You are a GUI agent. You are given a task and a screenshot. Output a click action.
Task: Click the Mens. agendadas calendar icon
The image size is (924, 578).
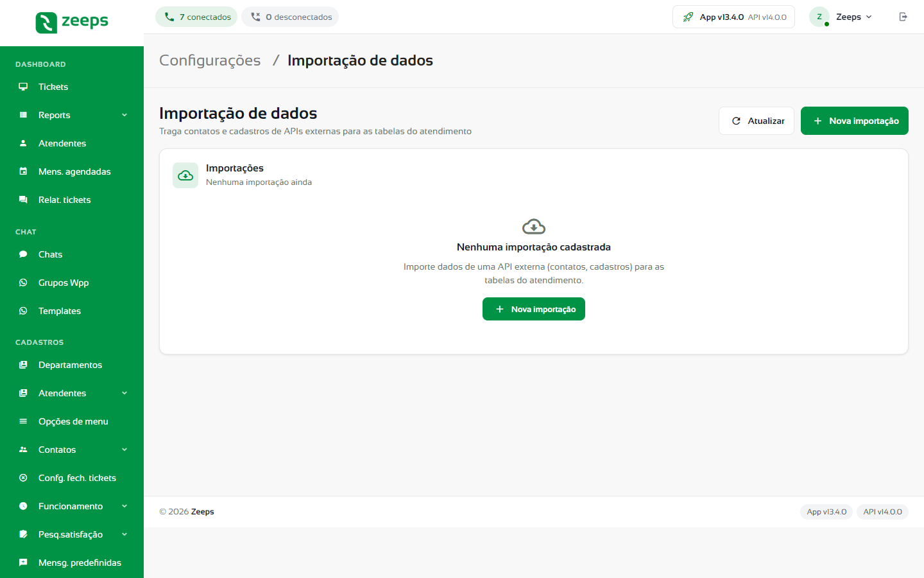pos(23,171)
